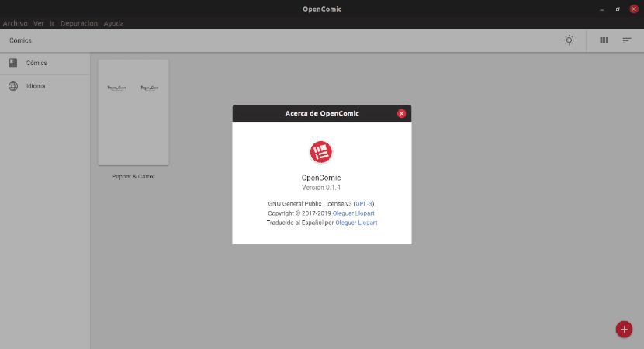Click the OpenComic name under the dialog logo

(x=321, y=178)
